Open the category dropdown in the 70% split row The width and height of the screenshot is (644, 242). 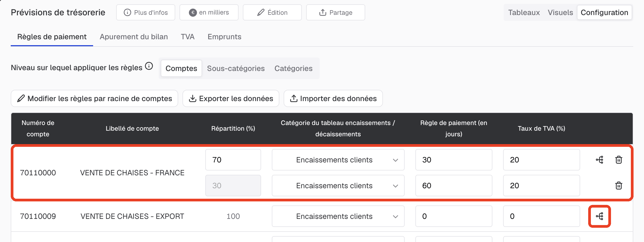click(x=338, y=160)
